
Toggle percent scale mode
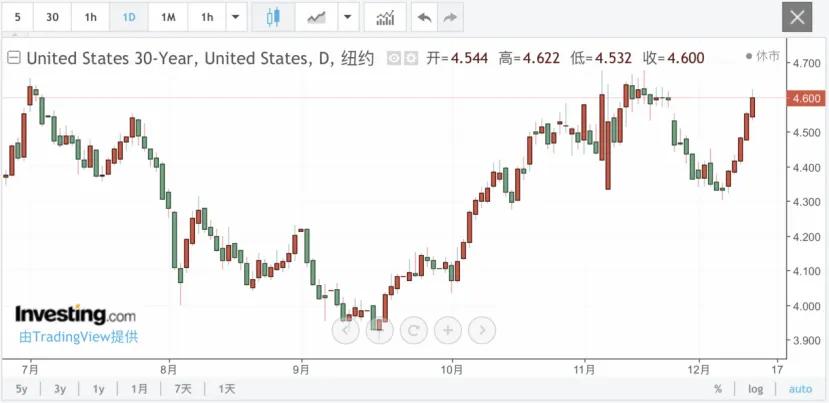click(717, 389)
